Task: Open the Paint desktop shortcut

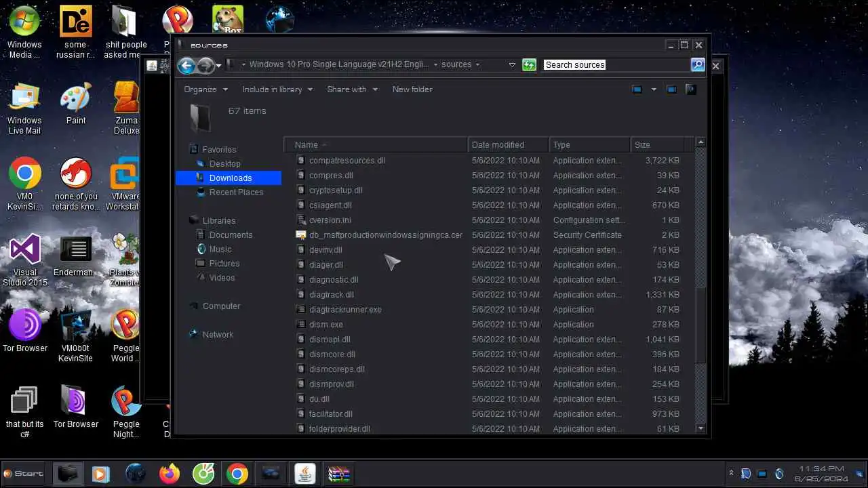Action: (76, 104)
